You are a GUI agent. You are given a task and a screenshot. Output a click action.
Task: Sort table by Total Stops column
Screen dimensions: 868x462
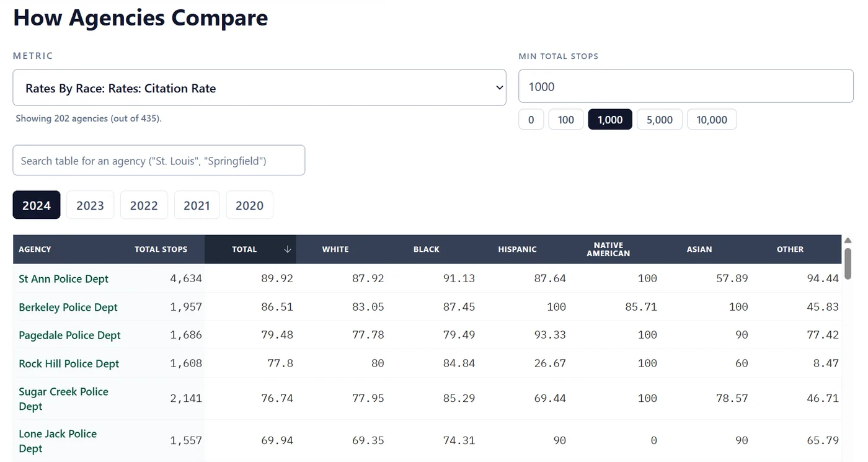161,249
